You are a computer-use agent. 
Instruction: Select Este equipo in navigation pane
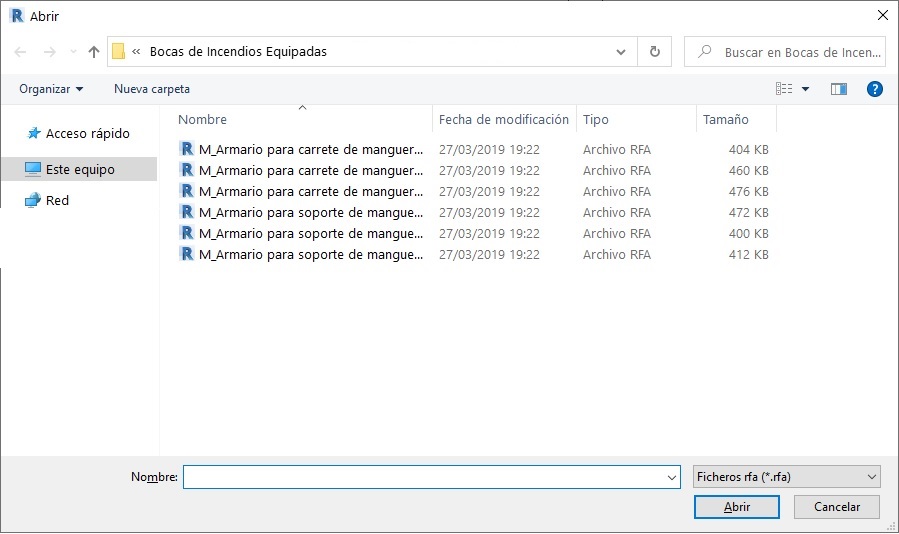pos(80,170)
